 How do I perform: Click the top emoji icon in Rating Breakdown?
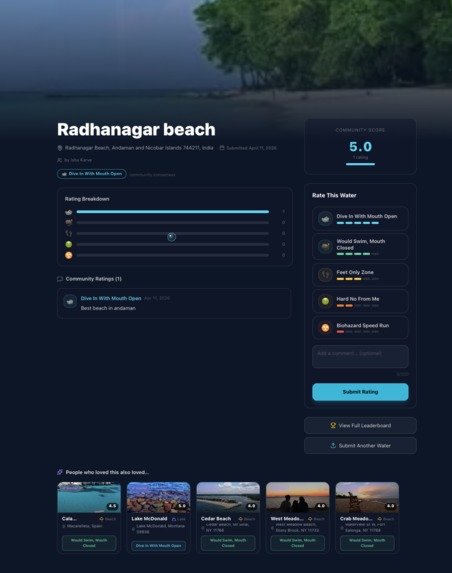(69, 212)
